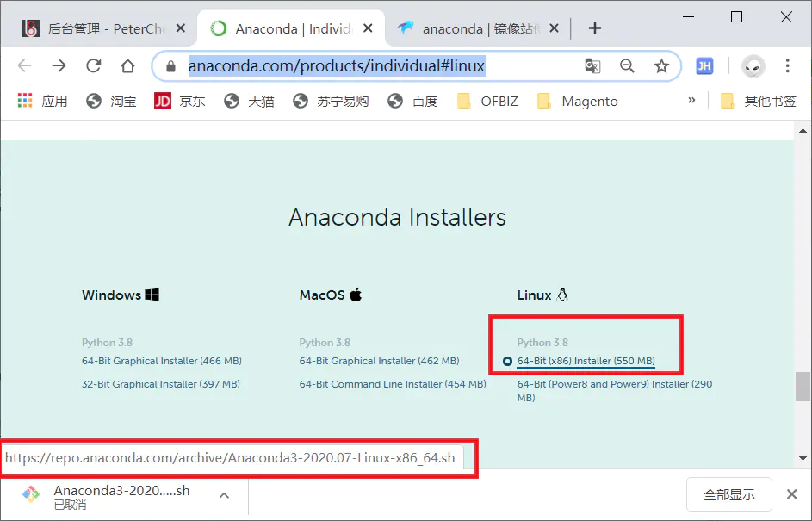Download Linux 64-Bit Power8 and Power9 Installer
The height and width of the screenshot is (521, 812).
614,391
